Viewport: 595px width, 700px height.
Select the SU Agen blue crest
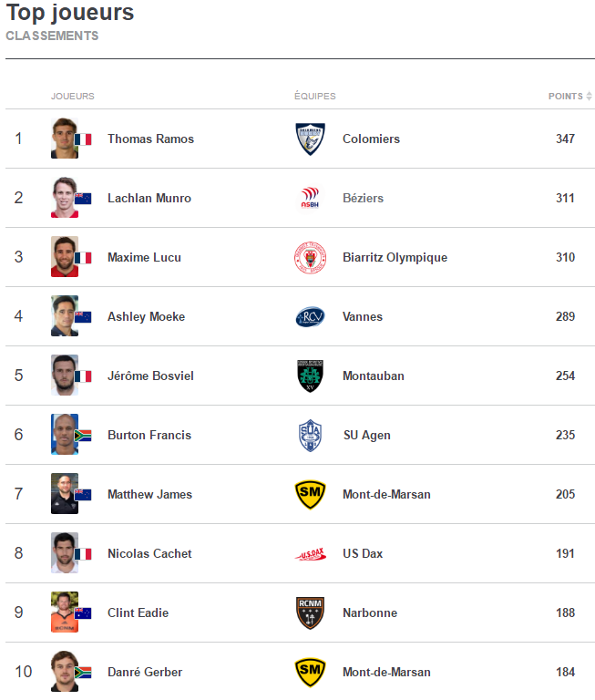point(310,436)
